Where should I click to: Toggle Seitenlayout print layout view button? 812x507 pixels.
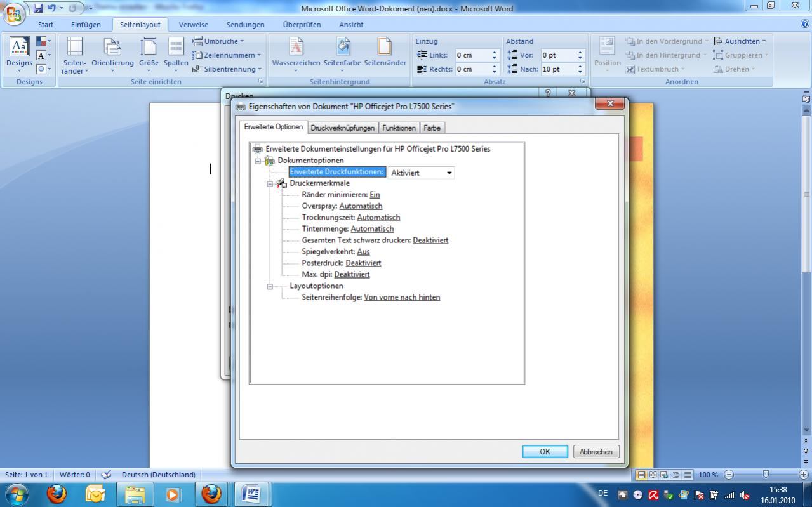point(641,475)
